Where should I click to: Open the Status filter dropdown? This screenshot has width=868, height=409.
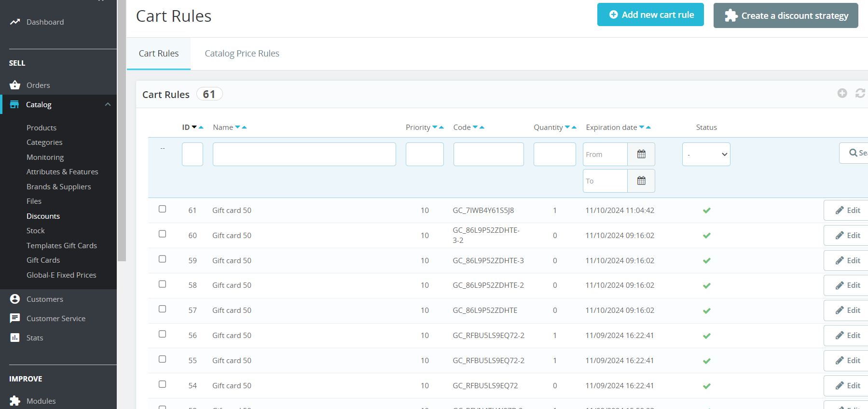[706, 155]
